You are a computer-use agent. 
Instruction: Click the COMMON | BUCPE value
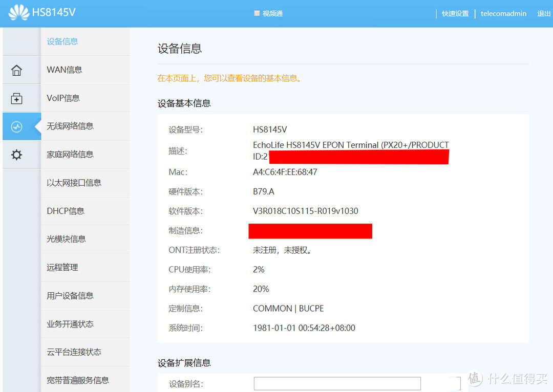point(288,309)
